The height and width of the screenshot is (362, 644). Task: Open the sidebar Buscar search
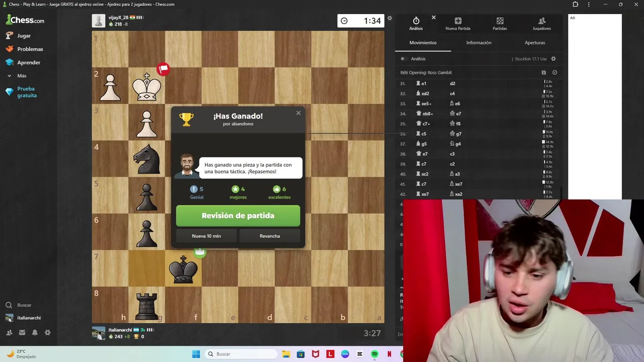19,305
